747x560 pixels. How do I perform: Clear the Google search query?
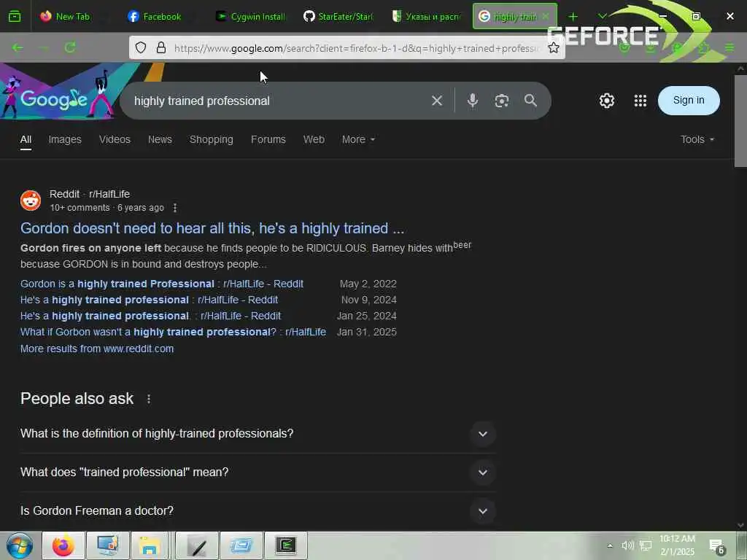click(437, 101)
